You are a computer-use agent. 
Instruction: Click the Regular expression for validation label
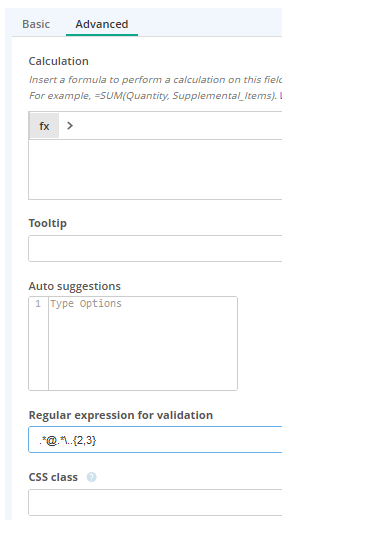point(121,415)
